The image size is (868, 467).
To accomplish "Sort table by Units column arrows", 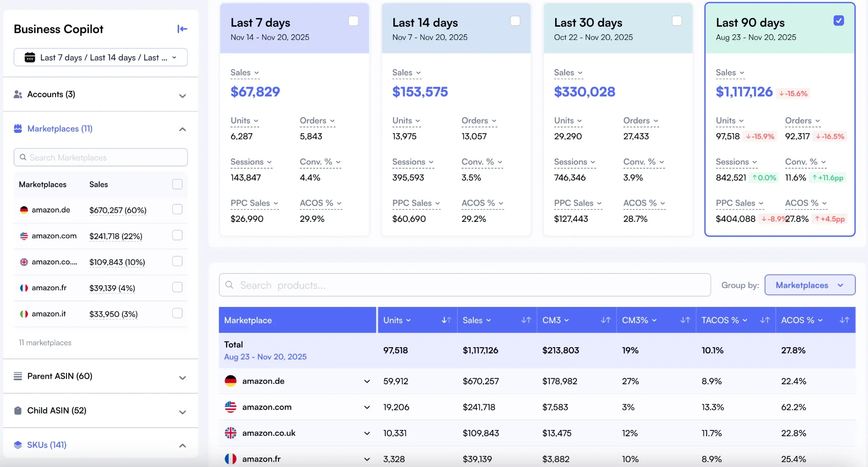I will coord(446,320).
